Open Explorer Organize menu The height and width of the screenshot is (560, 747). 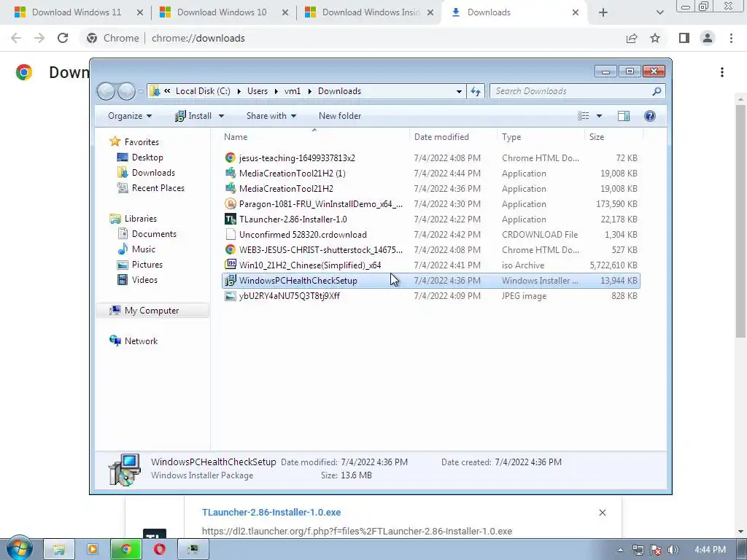[130, 116]
